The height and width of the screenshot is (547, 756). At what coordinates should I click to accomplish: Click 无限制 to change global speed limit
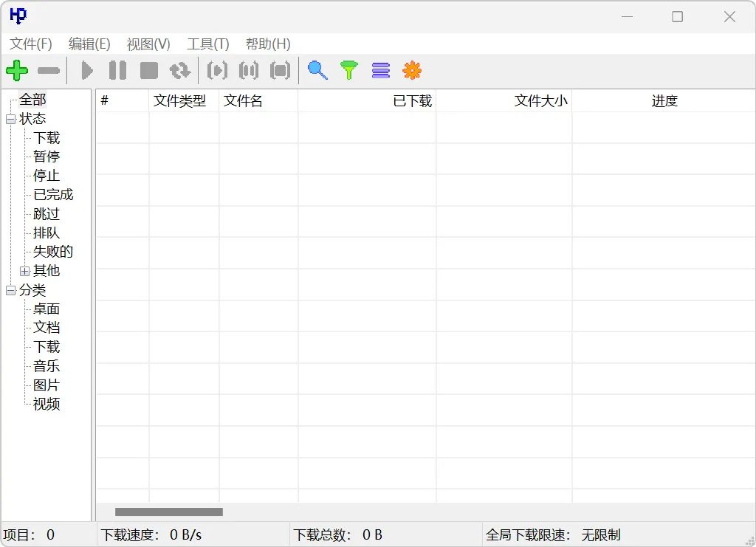pyautogui.click(x=599, y=534)
